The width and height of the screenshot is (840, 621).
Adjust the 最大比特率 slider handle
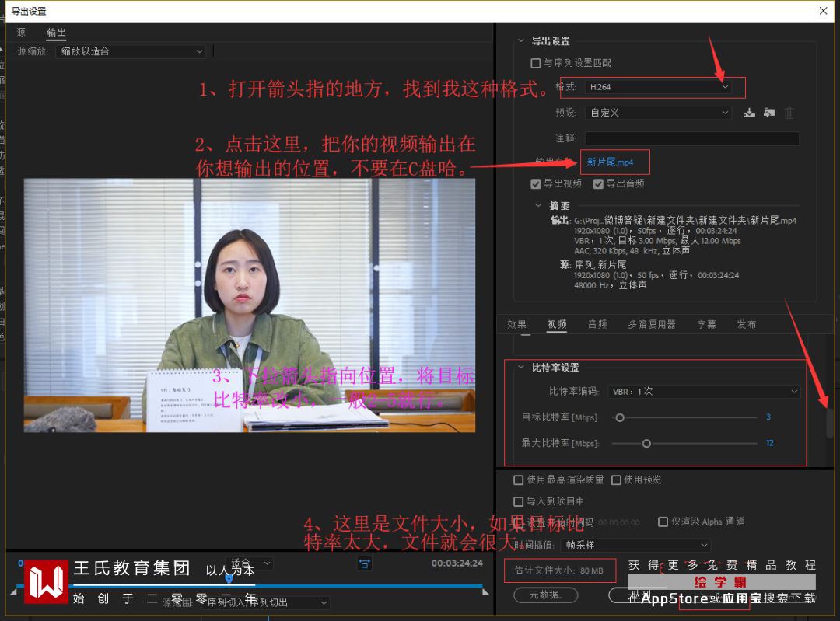coord(646,443)
